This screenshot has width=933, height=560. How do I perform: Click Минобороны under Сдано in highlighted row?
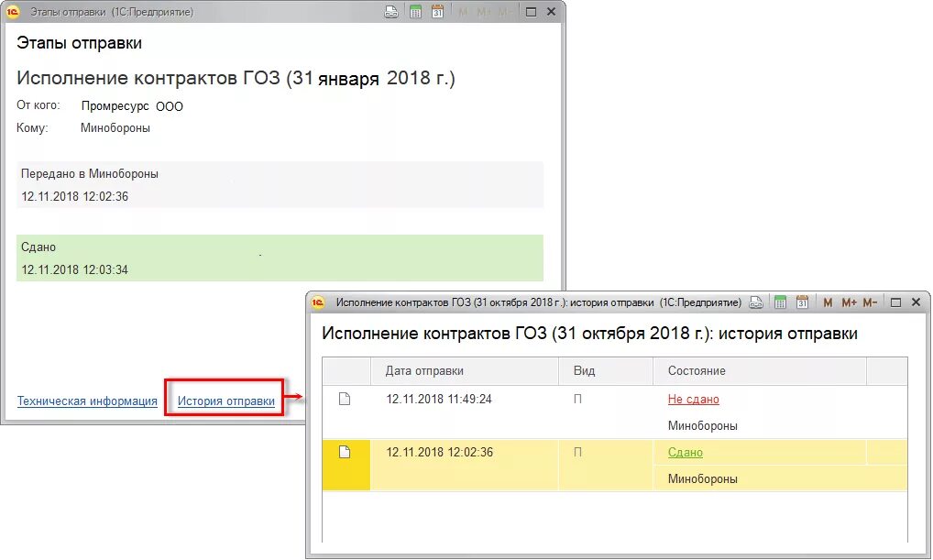pos(703,478)
